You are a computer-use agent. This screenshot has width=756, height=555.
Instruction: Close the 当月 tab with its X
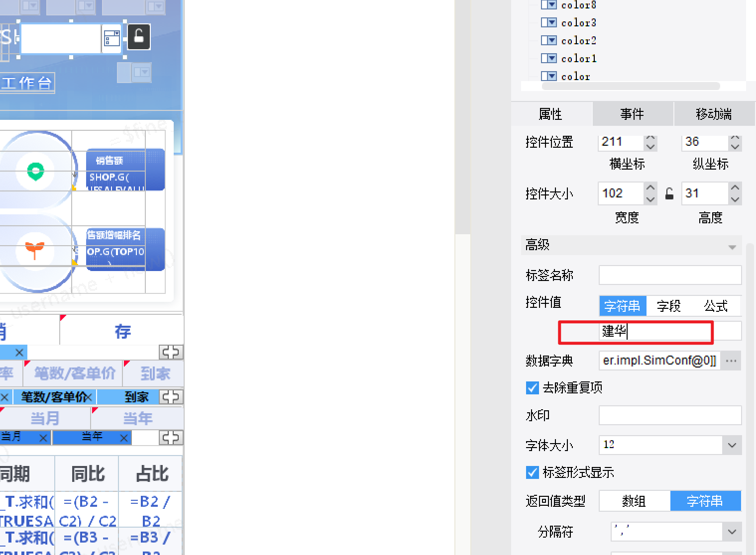(43, 438)
